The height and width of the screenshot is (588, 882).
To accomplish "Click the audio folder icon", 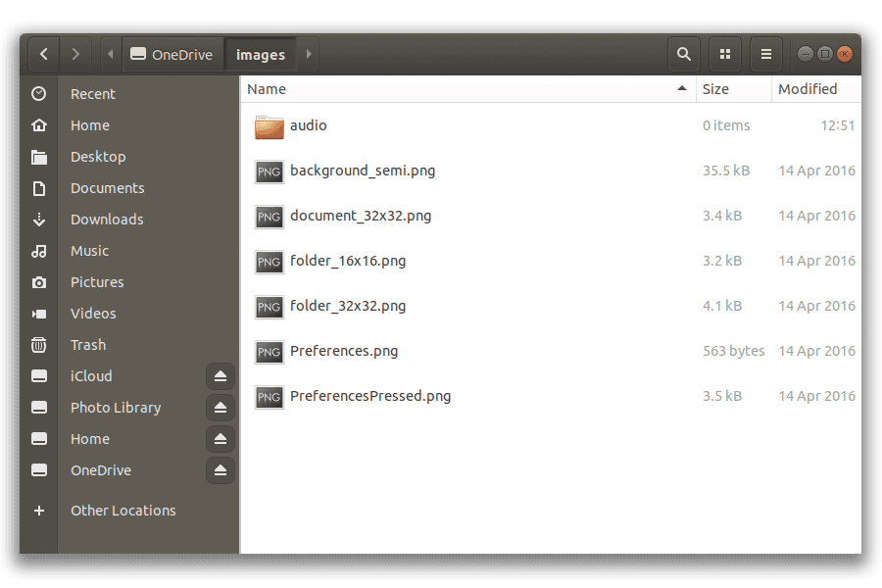I will point(269,127).
